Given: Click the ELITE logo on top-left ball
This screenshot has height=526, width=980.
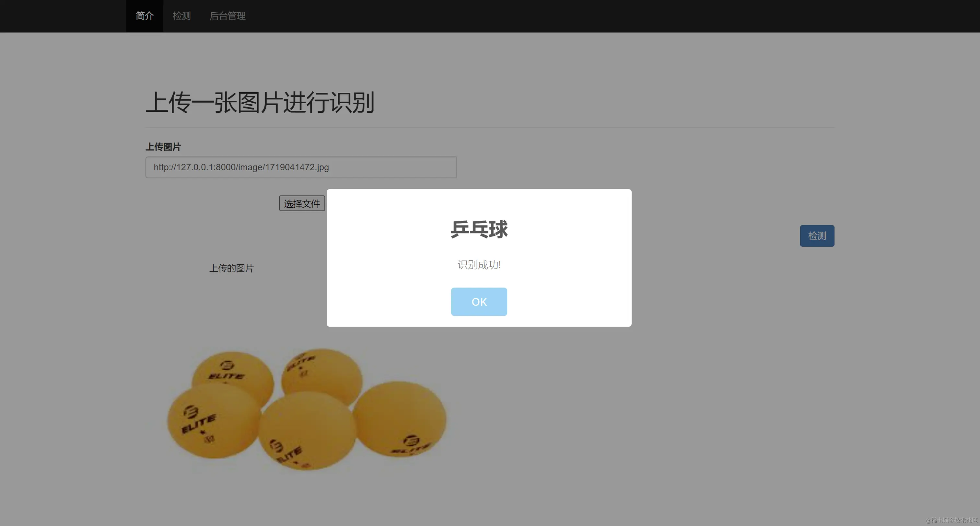Looking at the screenshot, I should [227, 376].
